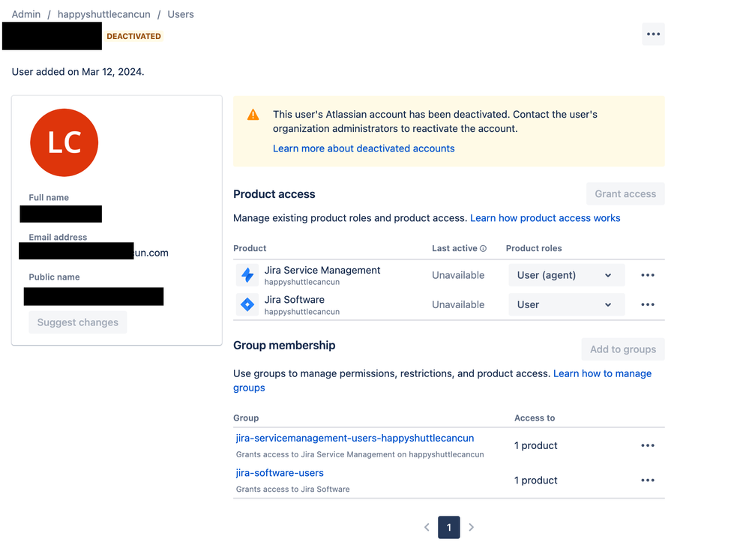Open the user actions three-dot menu at top right

pyautogui.click(x=653, y=34)
